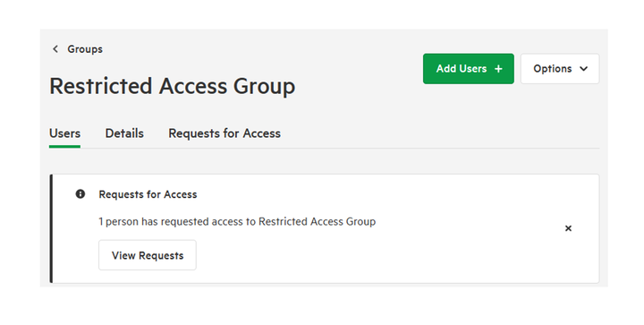Click the plus icon on Add Users

click(498, 69)
